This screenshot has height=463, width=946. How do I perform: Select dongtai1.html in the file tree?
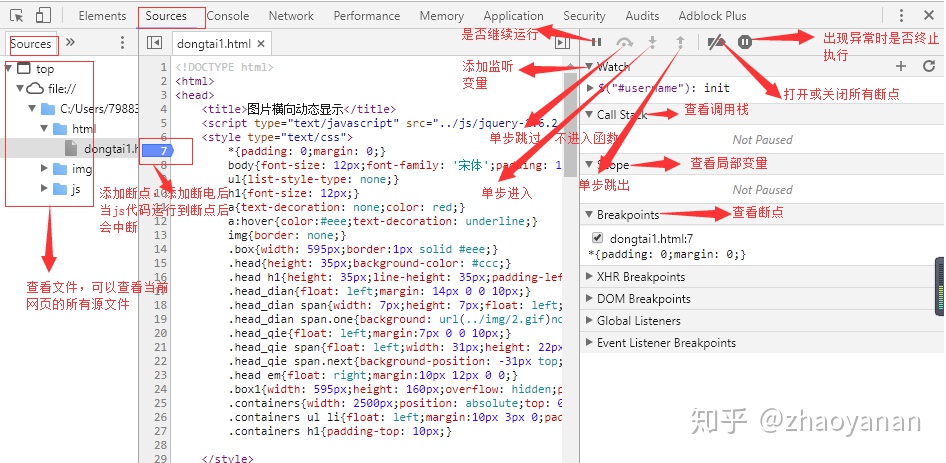pyautogui.click(x=110, y=149)
